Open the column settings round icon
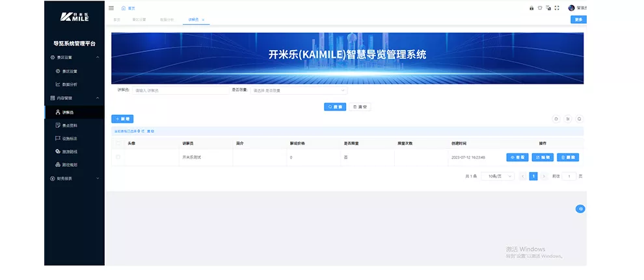The width and height of the screenshot is (644, 280). coord(568,119)
